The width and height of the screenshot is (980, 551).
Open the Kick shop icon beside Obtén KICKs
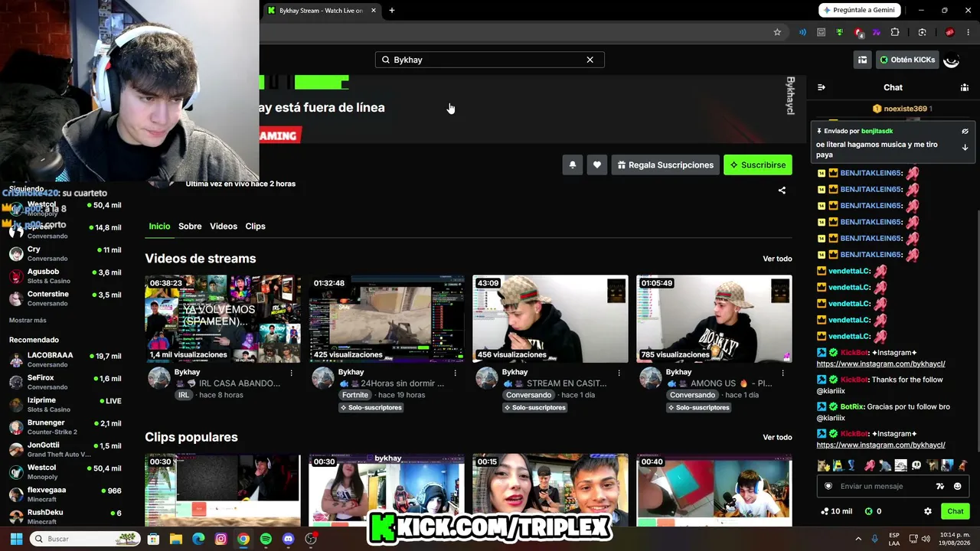tap(862, 60)
